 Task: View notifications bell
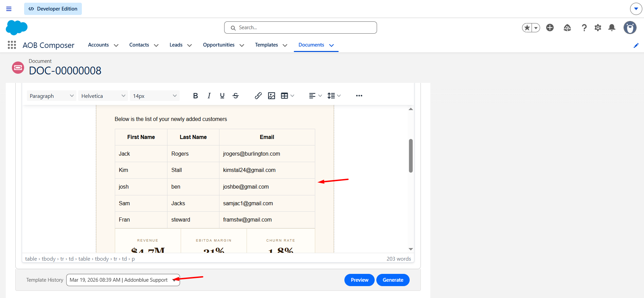(x=612, y=28)
